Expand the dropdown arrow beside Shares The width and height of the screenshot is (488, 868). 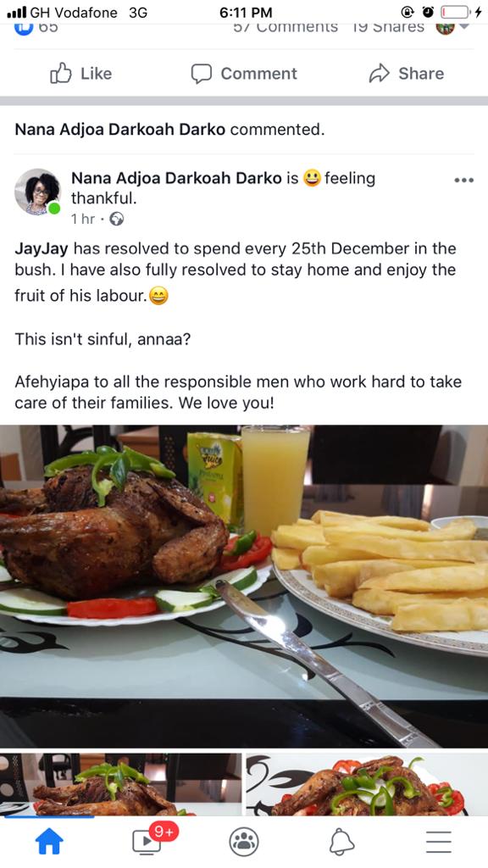point(464,26)
